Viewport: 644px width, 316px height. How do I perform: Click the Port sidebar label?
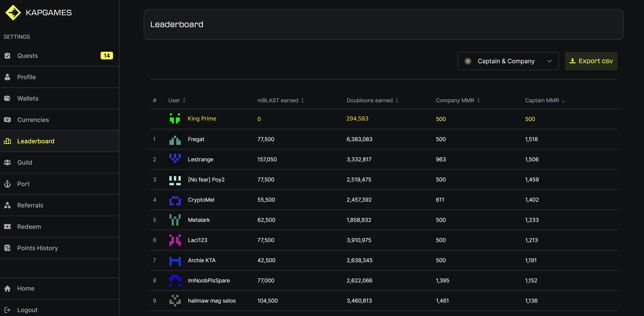[23, 184]
